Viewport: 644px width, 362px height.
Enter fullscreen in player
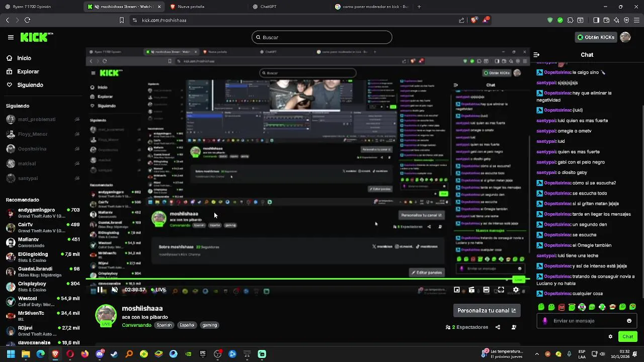click(501, 290)
